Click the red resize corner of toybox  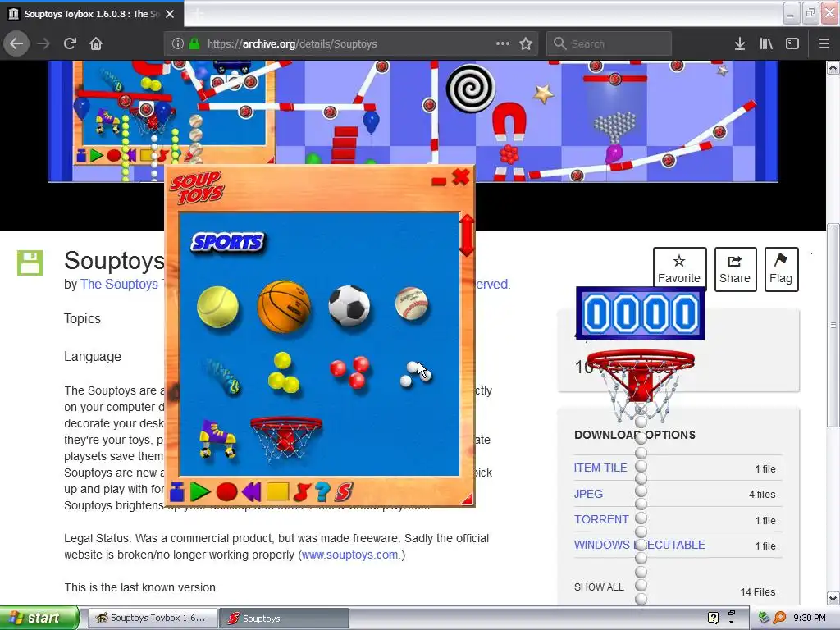point(468,500)
